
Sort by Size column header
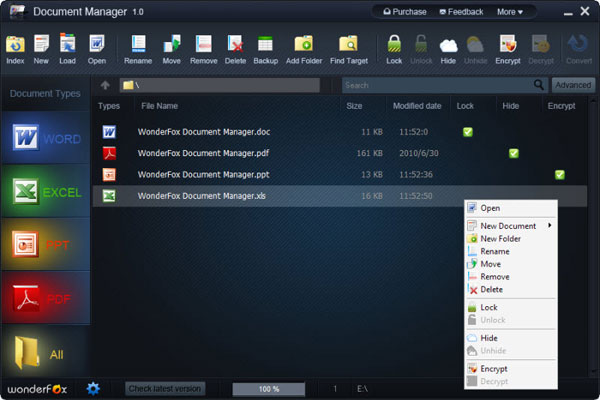pos(354,106)
